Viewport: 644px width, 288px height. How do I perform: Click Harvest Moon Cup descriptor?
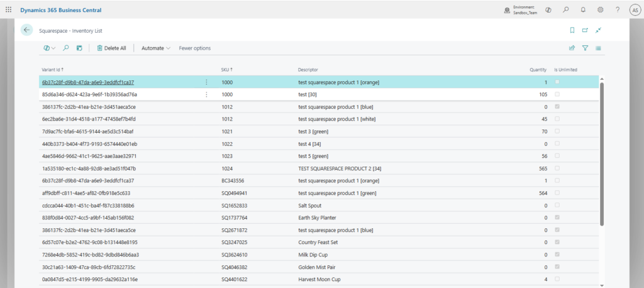coord(319,279)
